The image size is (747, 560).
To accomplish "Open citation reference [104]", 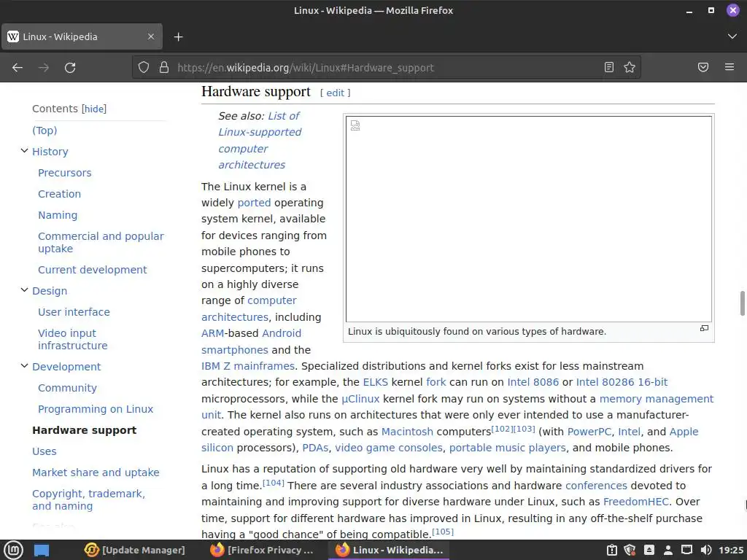I will click(274, 483).
